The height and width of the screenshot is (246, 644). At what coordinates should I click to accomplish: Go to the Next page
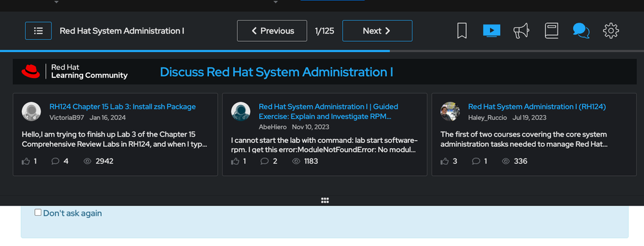(x=378, y=31)
